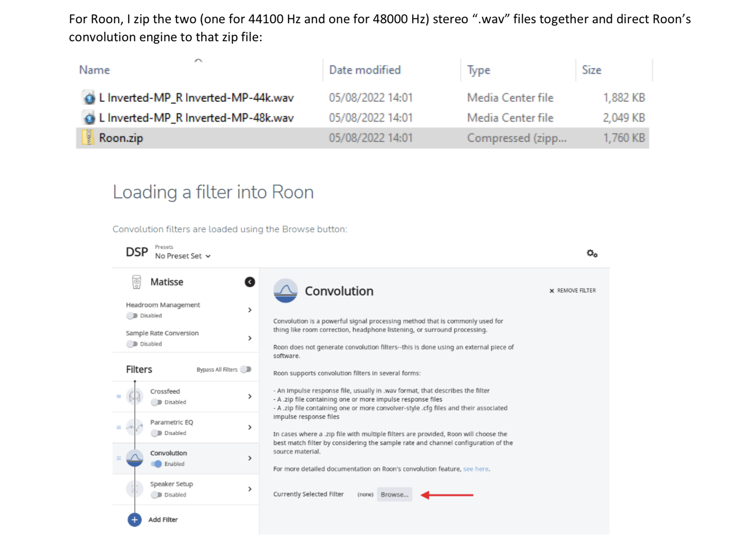Viewport: 756px width, 541px height.
Task: Toggle Bypass All Filters switch
Action: pyautogui.click(x=246, y=369)
